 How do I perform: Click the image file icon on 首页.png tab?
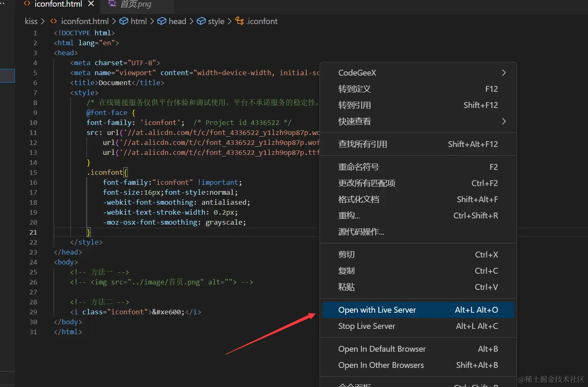(x=112, y=4)
